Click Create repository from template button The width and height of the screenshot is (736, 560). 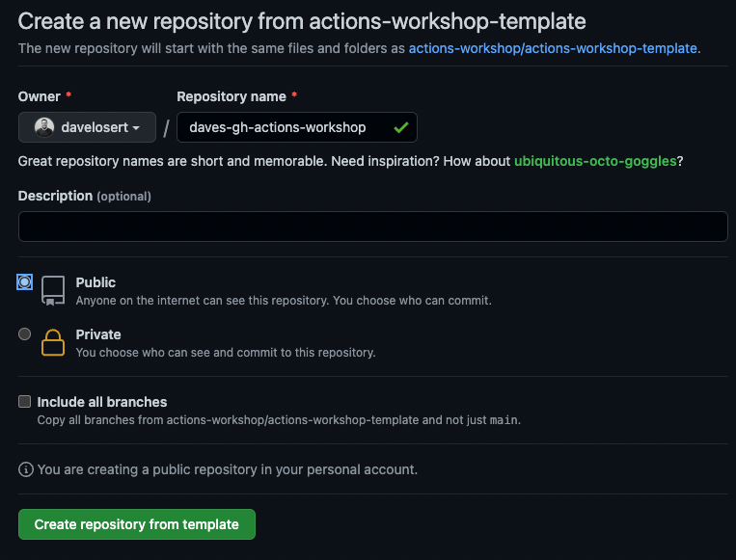click(137, 524)
